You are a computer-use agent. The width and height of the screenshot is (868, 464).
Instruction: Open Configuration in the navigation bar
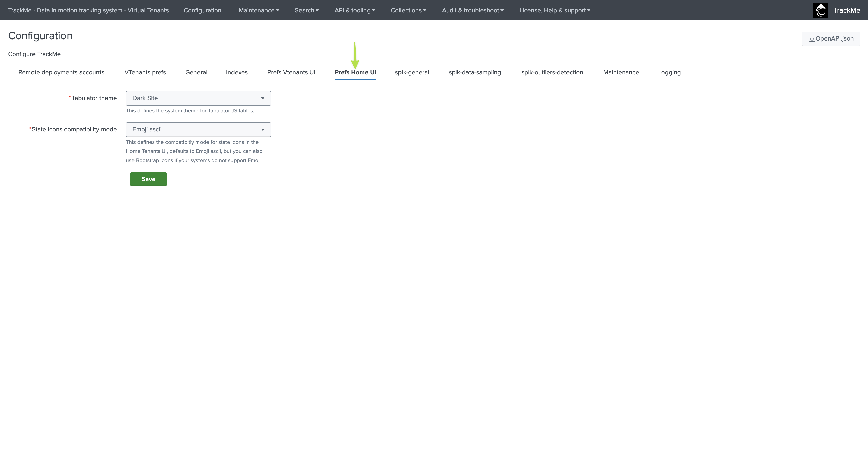point(202,10)
